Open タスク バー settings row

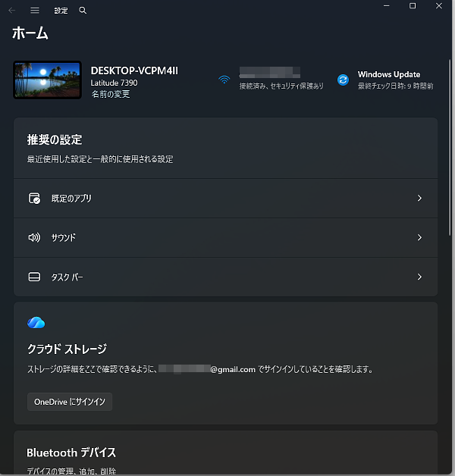coord(226,277)
